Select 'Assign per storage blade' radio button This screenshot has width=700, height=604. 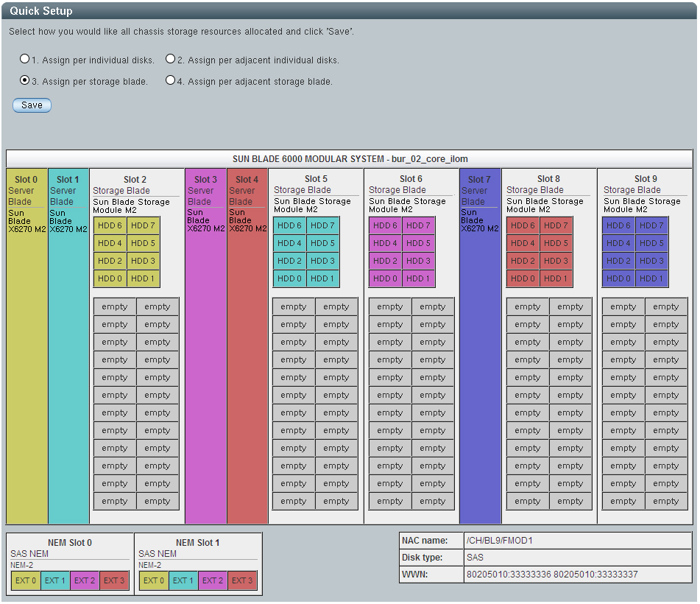point(25,80)
